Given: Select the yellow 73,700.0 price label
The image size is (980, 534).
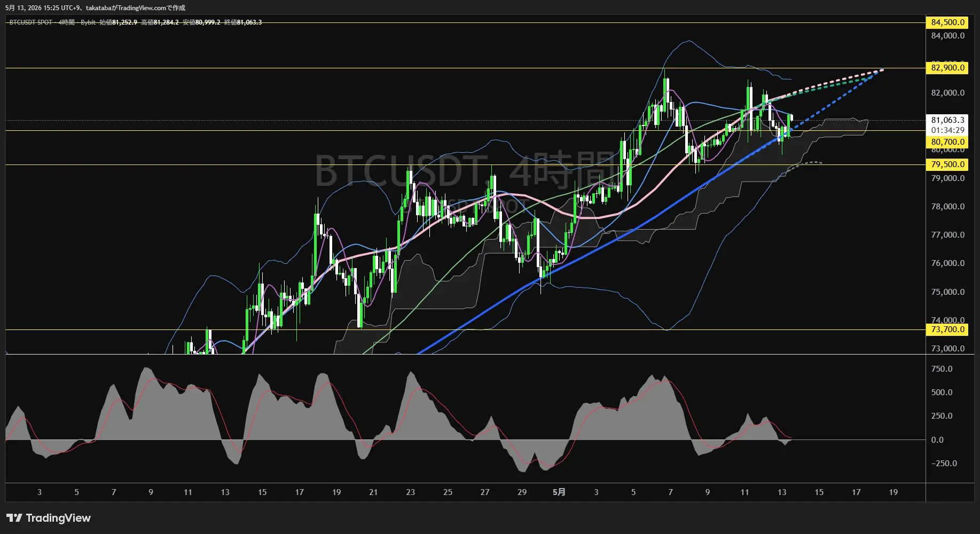Looking at the screenshot, I should tap(947, 329).
